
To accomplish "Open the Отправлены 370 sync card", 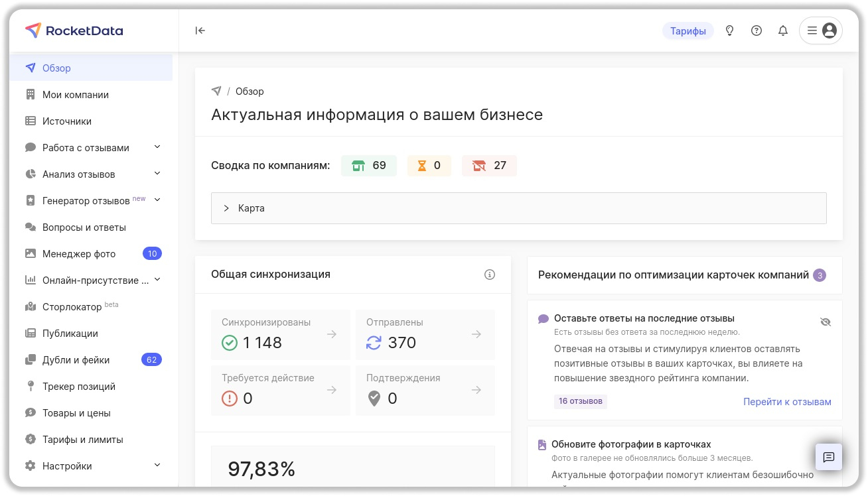I will (x=425, y=334).
